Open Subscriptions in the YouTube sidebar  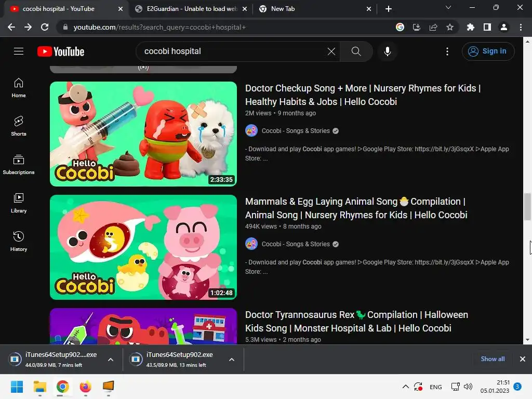pos(19,165)
